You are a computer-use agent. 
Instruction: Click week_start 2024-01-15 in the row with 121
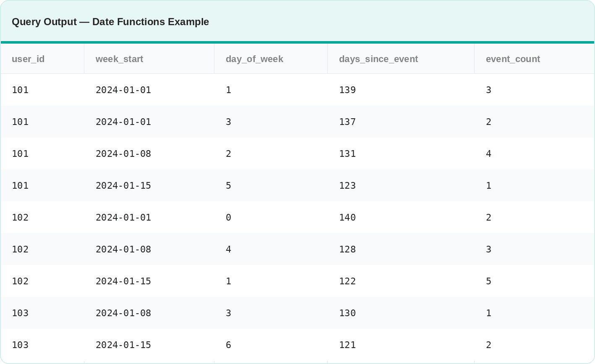123,345
